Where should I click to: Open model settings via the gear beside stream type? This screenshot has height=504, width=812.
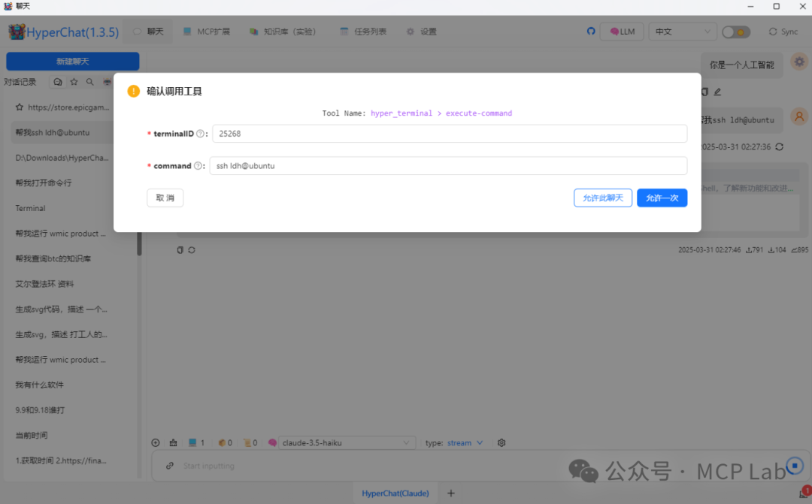click(x=501, y=442)
